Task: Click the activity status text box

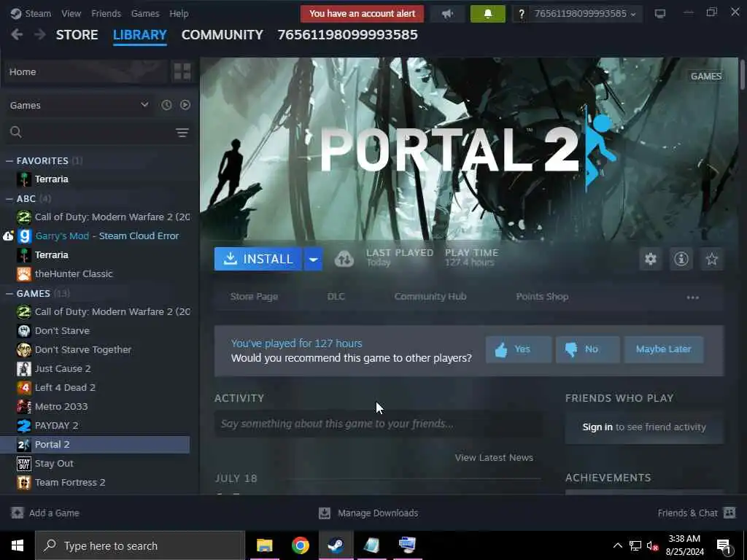Action: (x=379, y=424)
